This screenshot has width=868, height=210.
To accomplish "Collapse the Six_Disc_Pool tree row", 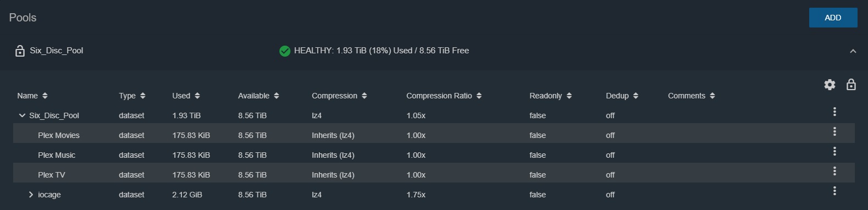I will pyautogui.click(x=22, y=115).
